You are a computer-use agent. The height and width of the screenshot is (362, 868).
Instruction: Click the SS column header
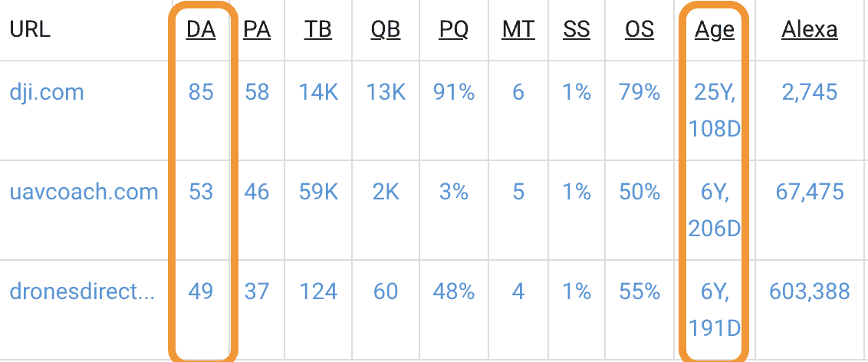(x=577, y=30)
